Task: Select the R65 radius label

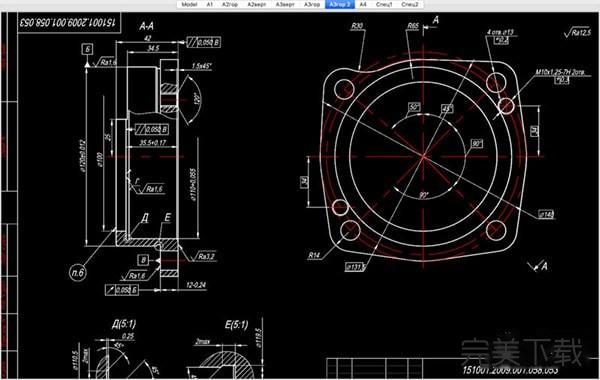Action: coord(413,26)
